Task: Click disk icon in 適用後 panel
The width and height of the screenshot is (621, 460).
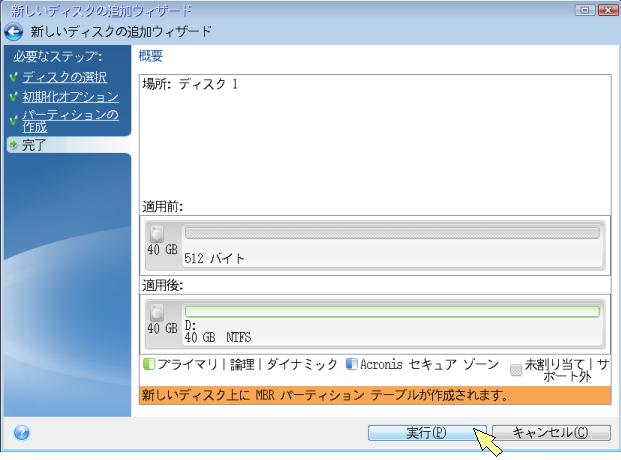Action: pos(157,313)
